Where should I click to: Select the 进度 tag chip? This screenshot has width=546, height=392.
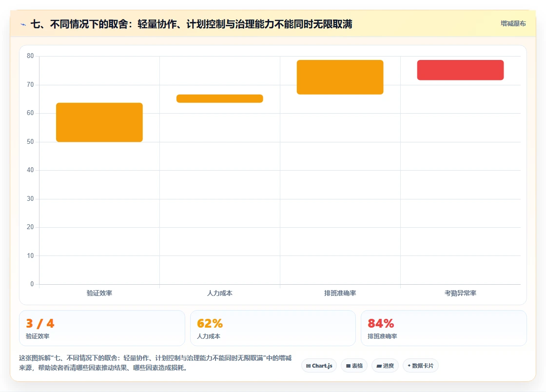point(385,366)
